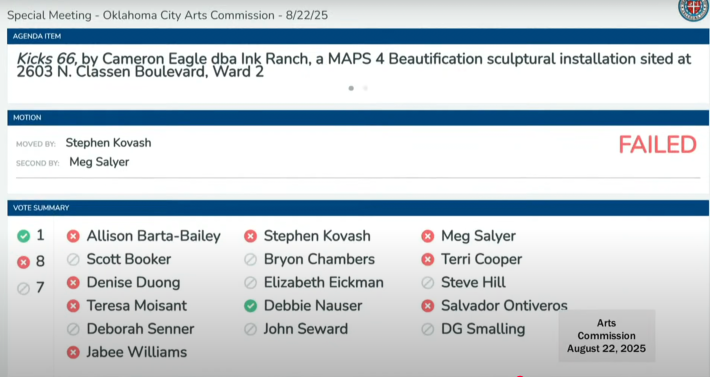This screenshot has width=710, height=377.
Task: Click the city seal logo icon
Action: (x=693, y=9)
